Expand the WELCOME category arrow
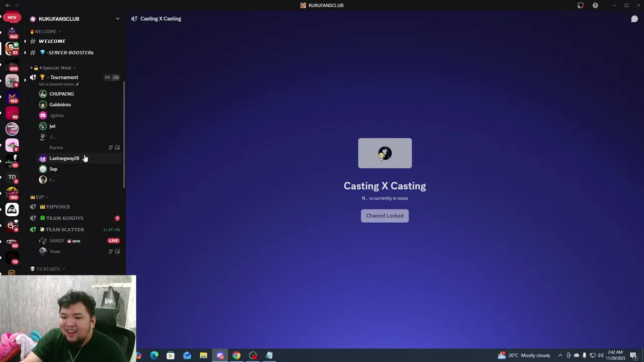 pyautogui.click(x=59, y=32)
